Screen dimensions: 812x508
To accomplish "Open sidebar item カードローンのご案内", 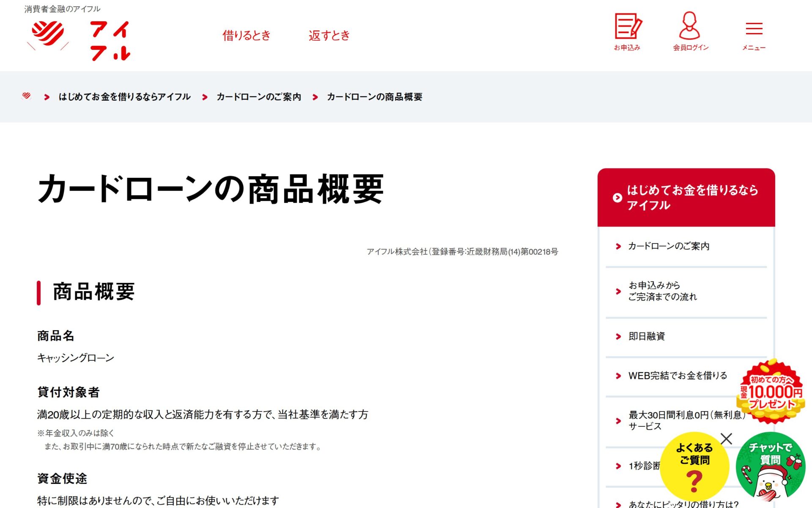I will tap(668, 246).
